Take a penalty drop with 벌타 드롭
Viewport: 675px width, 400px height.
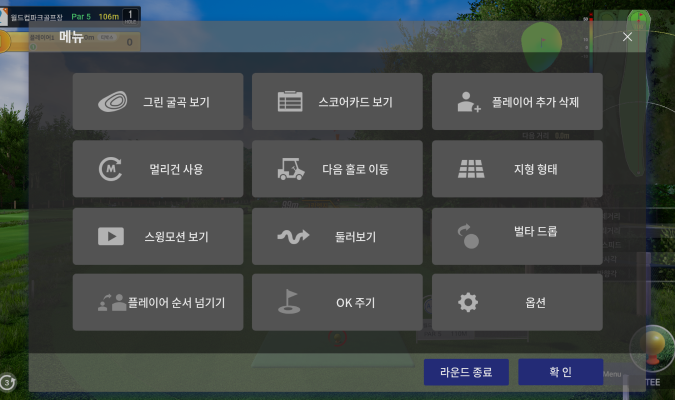(517, 236)
